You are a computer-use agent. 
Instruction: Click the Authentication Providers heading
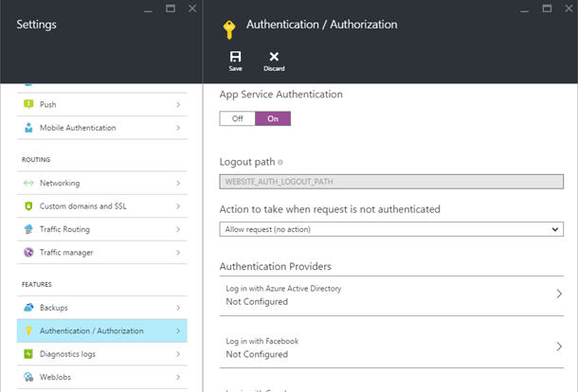276,266
